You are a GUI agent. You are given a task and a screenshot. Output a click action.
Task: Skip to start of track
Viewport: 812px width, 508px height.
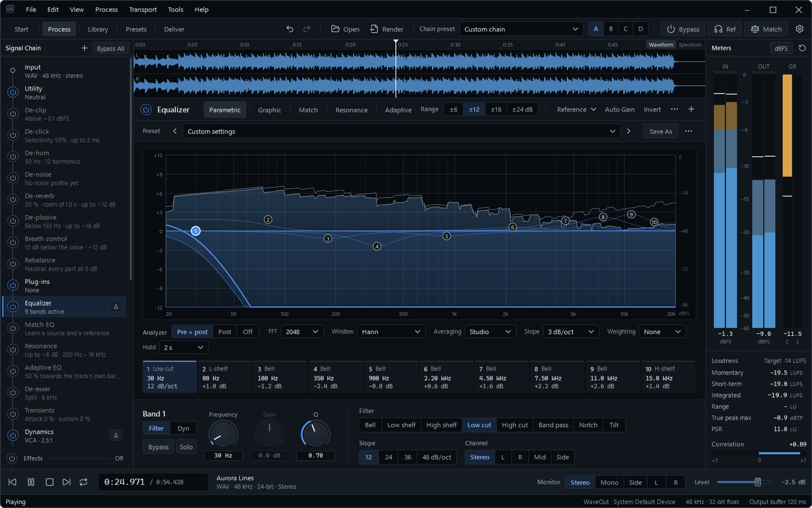click(x=12, y=482)
